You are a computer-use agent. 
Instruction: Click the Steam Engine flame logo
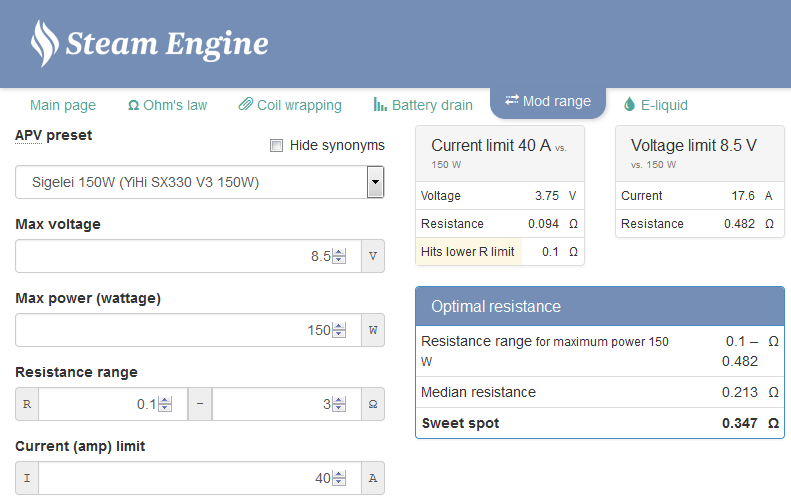pyautogui.click(x=44, y=43)
